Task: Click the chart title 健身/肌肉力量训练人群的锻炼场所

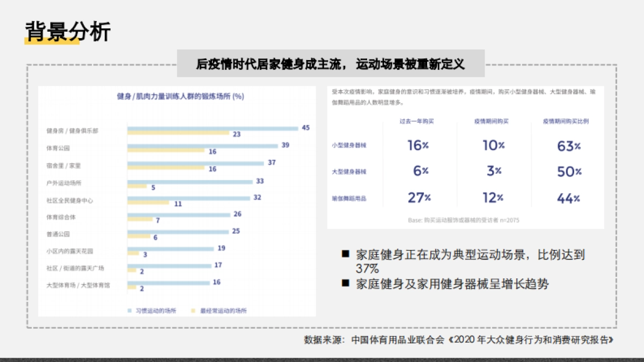Action: pos(180,97)
